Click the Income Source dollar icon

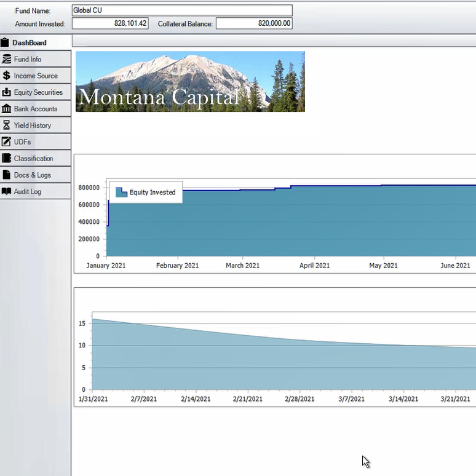(x=7, y=76)
